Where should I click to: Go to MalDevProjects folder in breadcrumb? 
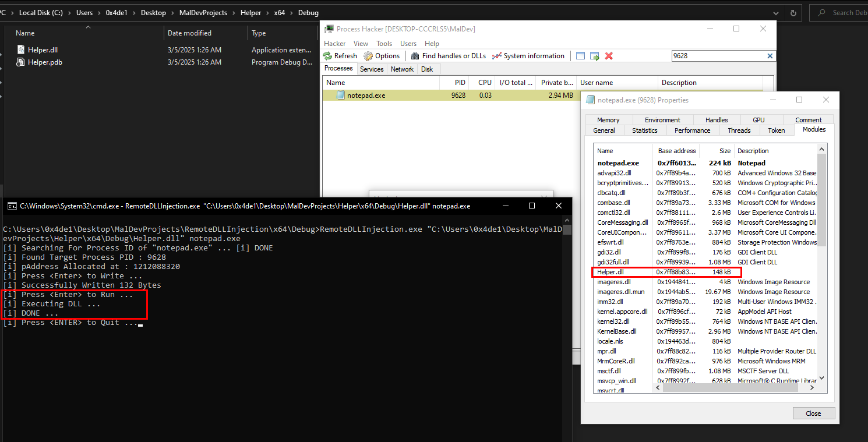point(203,13)
